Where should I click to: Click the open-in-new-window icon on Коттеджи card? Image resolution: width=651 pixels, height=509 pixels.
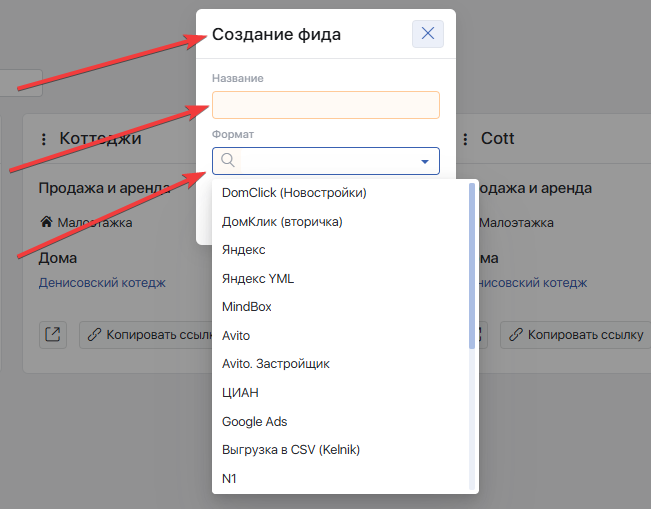tap(53, 335)
